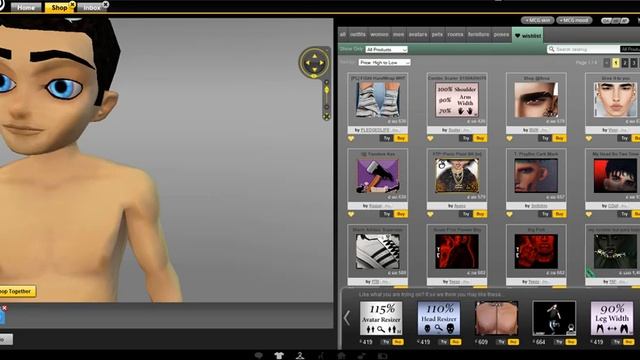Buy the eyebrow product
This screenshot has width=640, height=360.
[x=559, y=138]
